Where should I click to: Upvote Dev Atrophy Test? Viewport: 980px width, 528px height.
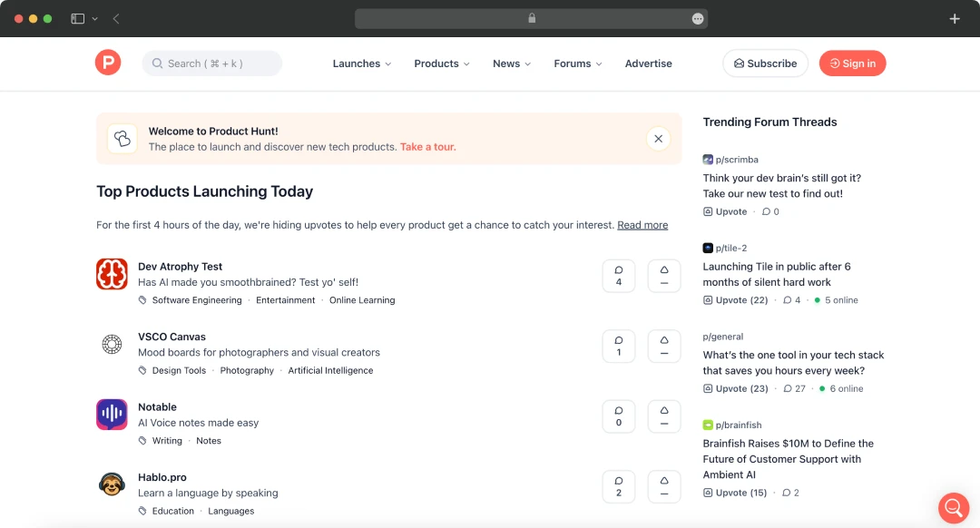click(x=664, y=276)
